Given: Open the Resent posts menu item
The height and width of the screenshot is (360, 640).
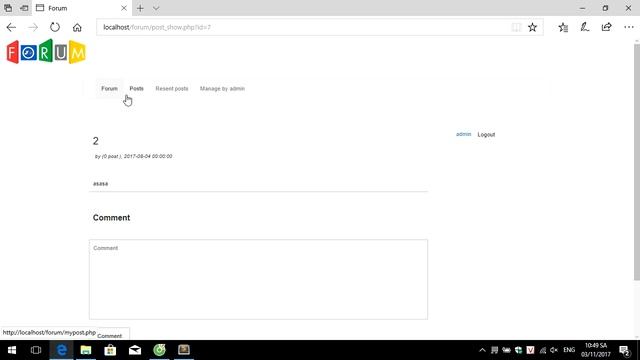Looking at the screenshot, I should [x=172, y=89].
